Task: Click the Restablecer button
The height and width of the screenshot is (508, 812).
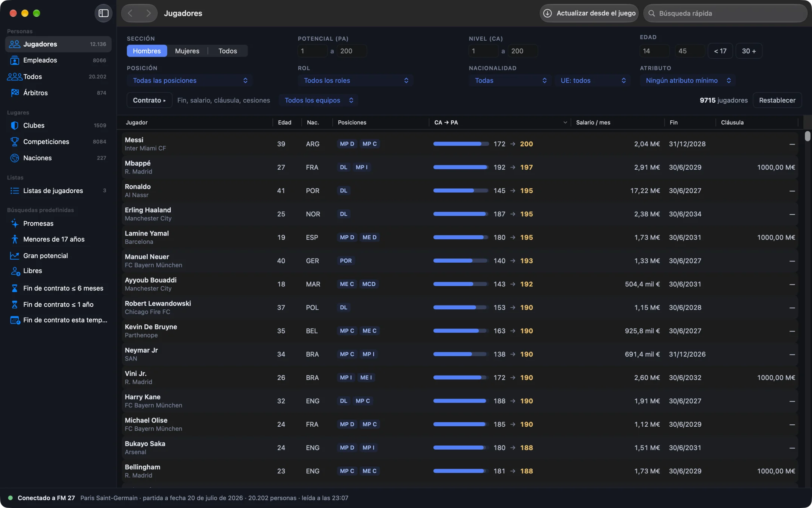Action: pyautogui.click(x=777, y=100)
